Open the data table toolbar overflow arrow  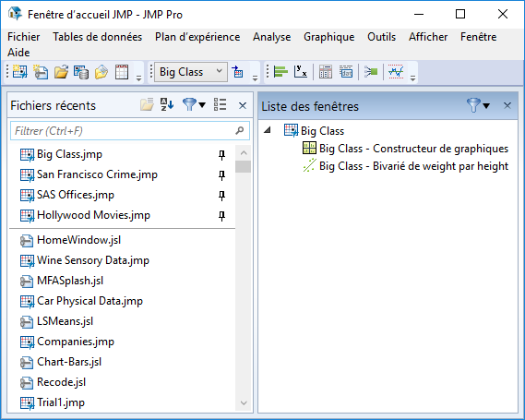click(x=255, y=78)
